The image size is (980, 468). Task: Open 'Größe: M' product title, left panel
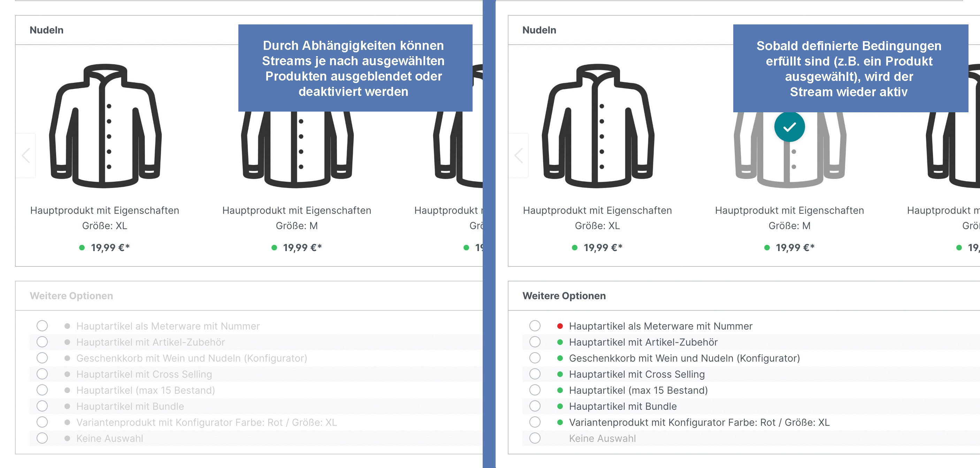point(297,218)
